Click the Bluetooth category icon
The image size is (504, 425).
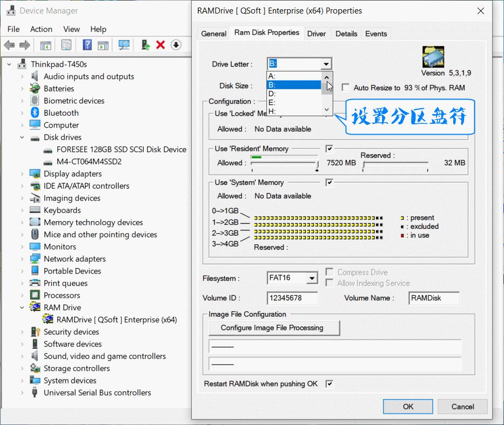tap(35, 113)
